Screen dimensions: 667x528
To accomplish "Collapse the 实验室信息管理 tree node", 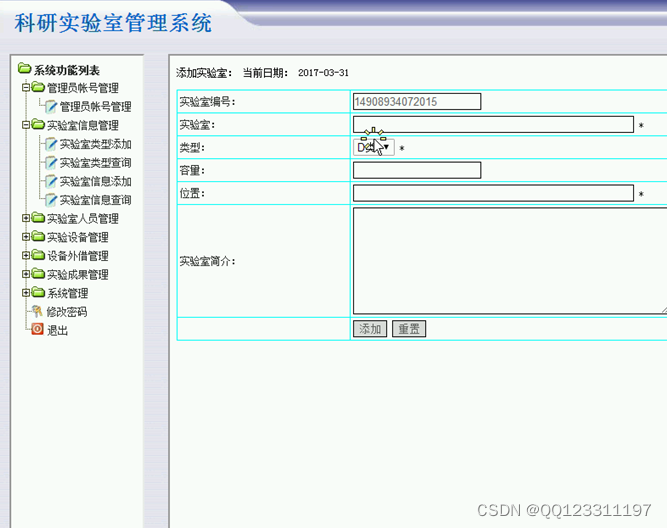I will click(x=26, y=125).
